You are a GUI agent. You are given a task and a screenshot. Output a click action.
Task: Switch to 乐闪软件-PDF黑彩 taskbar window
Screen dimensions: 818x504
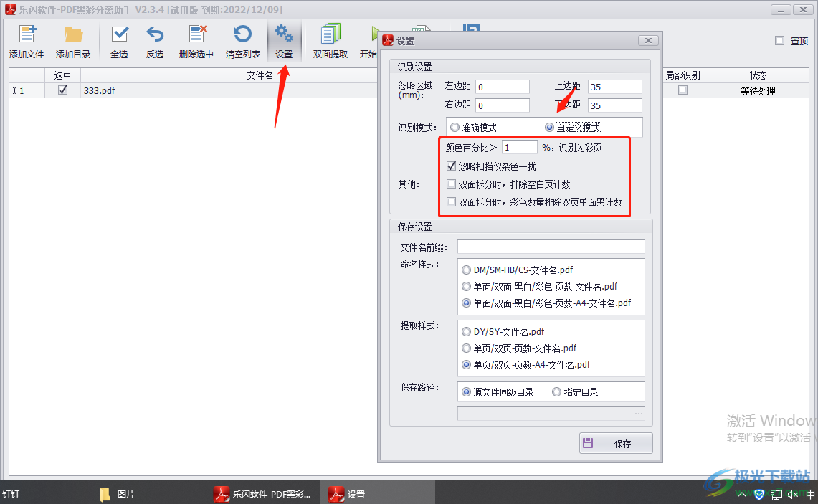(x=262, y=494)
